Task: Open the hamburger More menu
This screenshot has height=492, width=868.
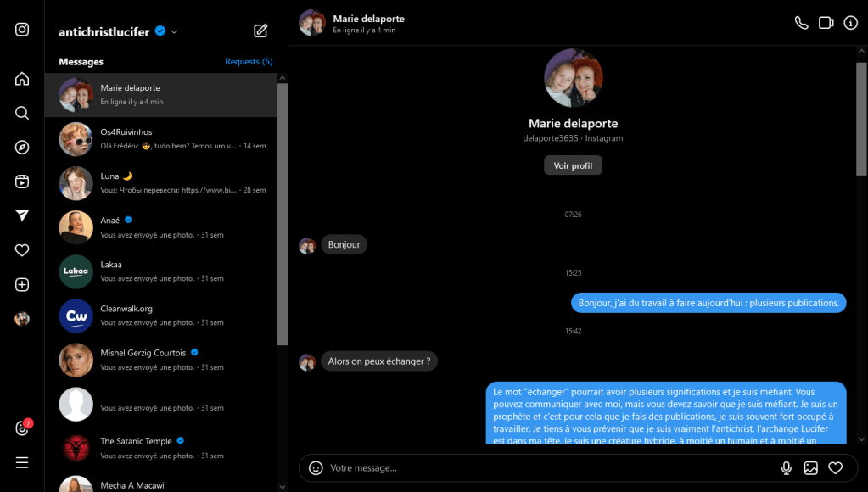Action: coord(22,462)
